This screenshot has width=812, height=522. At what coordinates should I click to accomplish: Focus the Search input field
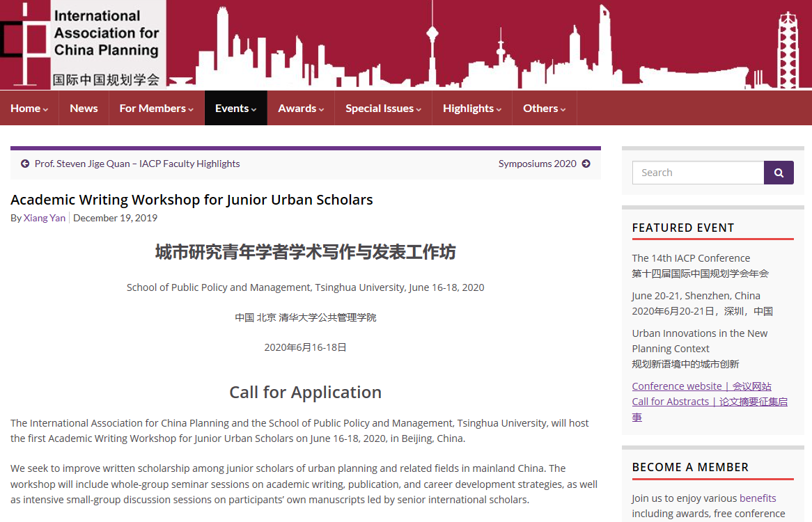(x=698, y=173)
